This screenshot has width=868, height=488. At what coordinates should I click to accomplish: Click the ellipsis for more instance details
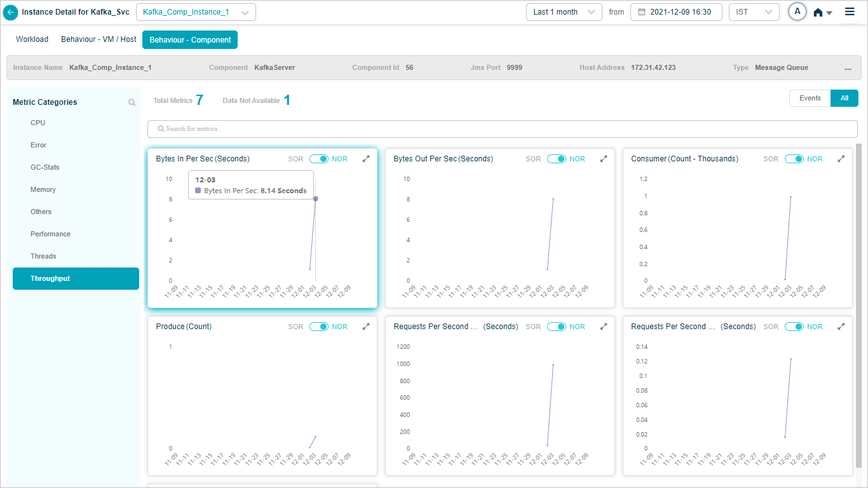tap(848, 68)
